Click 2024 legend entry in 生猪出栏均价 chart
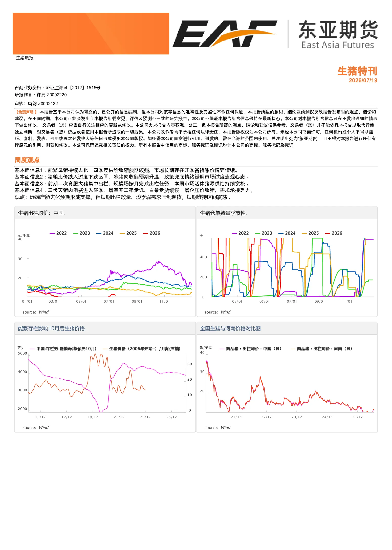 [105, 233]
